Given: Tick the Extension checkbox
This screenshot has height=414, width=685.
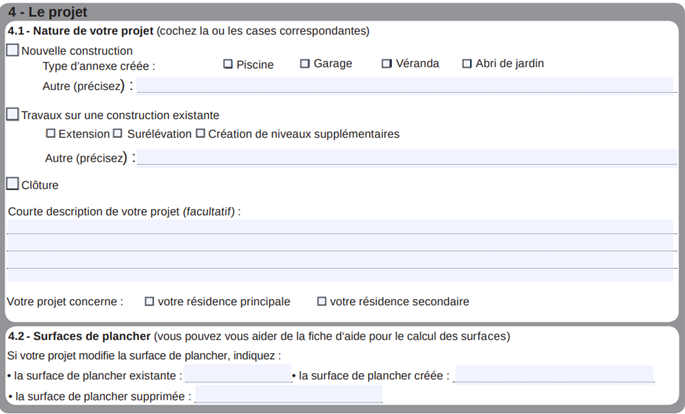Looking at the screenshot, I should (51, 133).
